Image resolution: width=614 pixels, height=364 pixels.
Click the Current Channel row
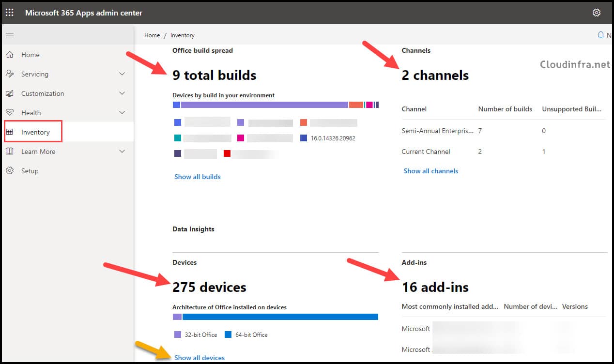pos(504,152)
